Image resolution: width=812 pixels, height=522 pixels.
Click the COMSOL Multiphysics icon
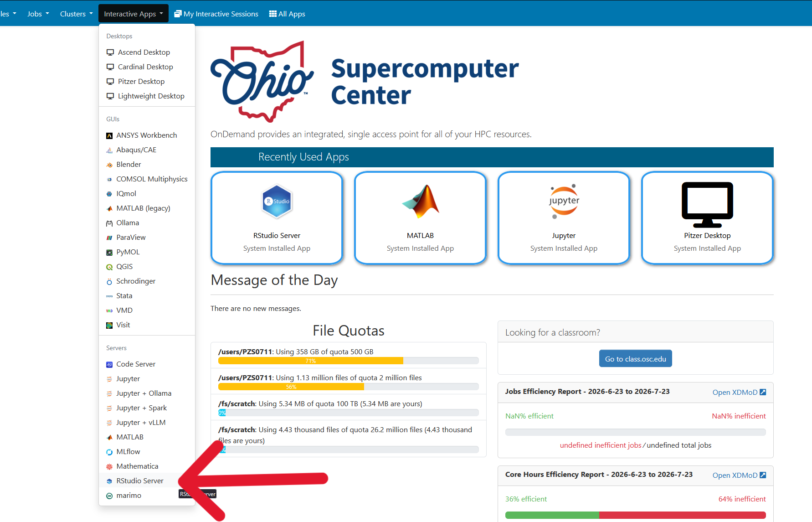pos(109,179)
